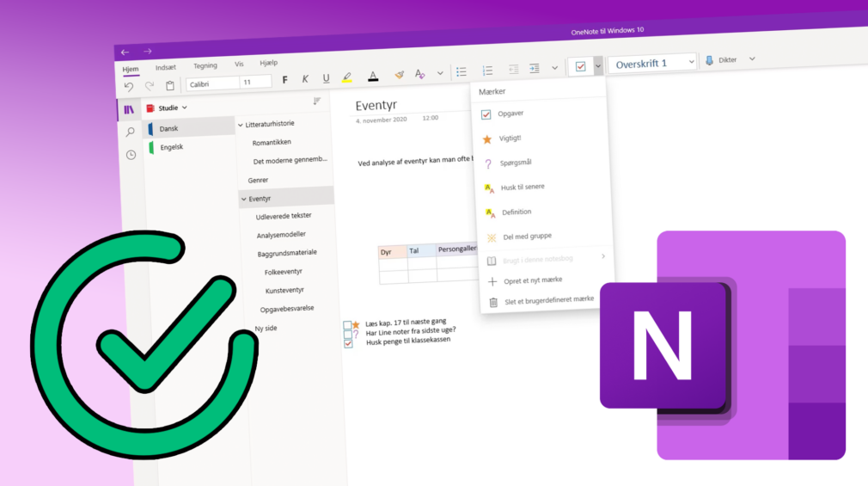Open the Hjem tab

[x=131, y=70]
